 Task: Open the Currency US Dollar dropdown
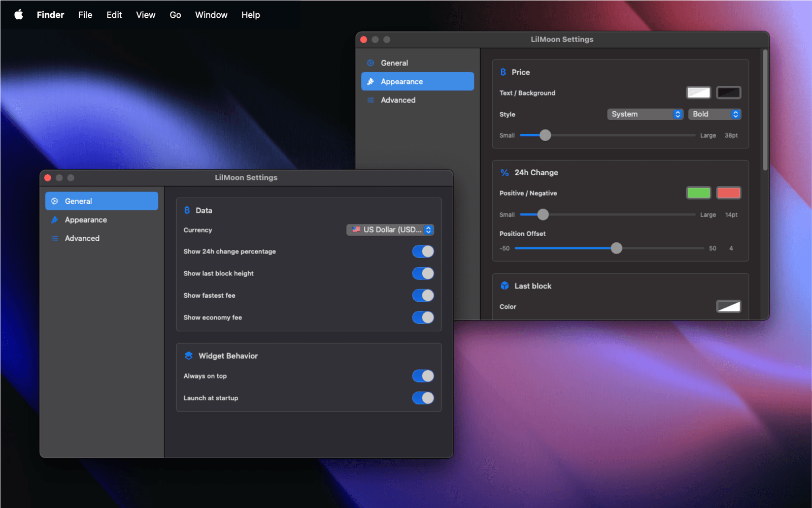390,230
